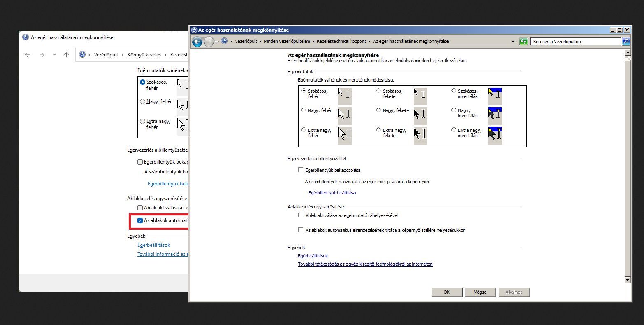Select 'Extra nagy, fehér' radio in front window
Viewport: 644px width, 325px height.
coord(304,130)
